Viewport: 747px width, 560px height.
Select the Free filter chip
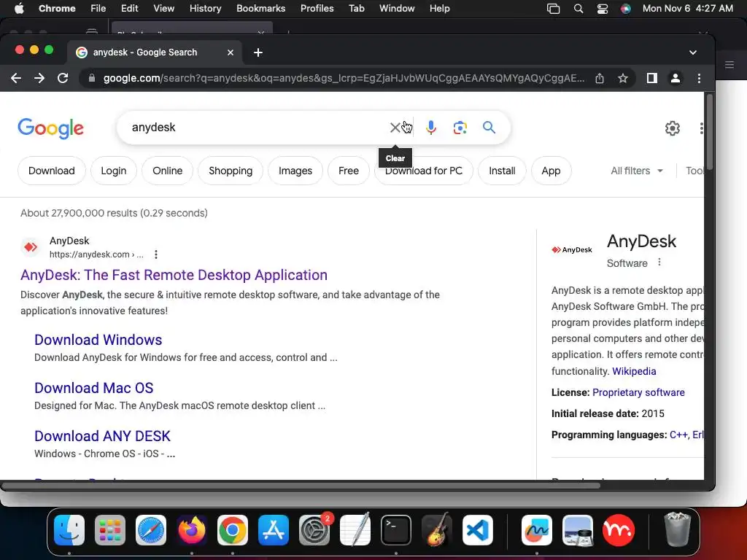tap(348, 171)
